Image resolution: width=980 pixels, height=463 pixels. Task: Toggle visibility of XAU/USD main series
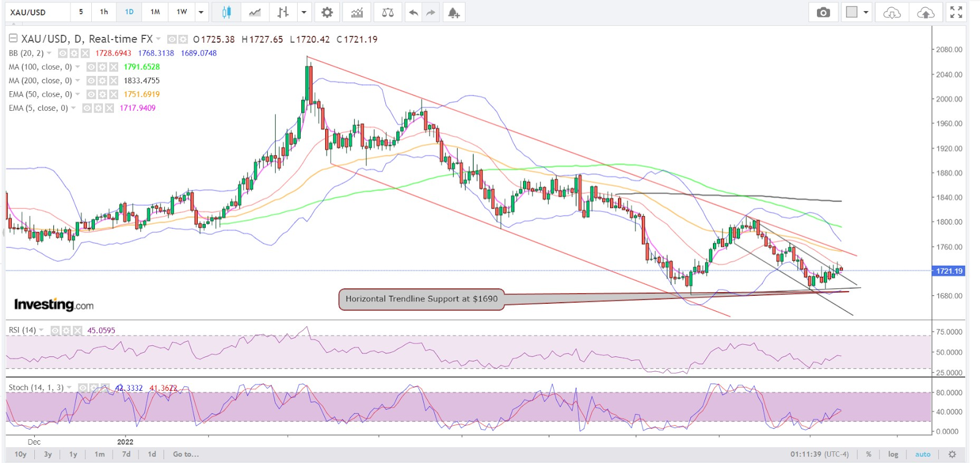pos(172,39)
